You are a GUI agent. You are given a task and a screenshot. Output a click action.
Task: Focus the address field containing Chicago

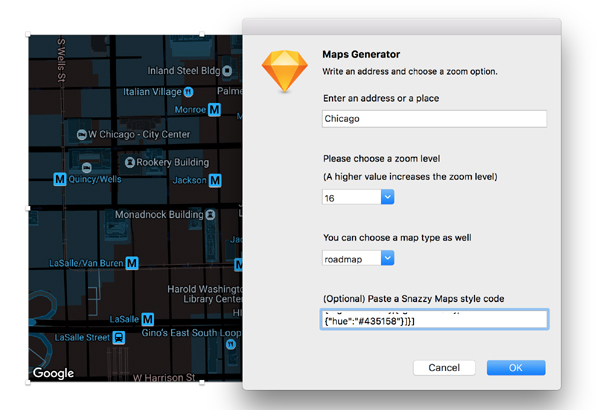pos(434,119)
